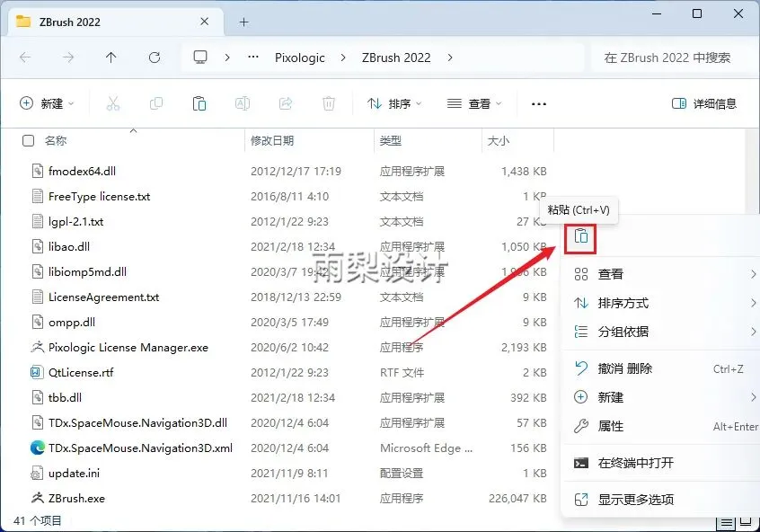Screen dimensions: 760x532
Task: Go back with the left arrow
Action: (25, 58)
